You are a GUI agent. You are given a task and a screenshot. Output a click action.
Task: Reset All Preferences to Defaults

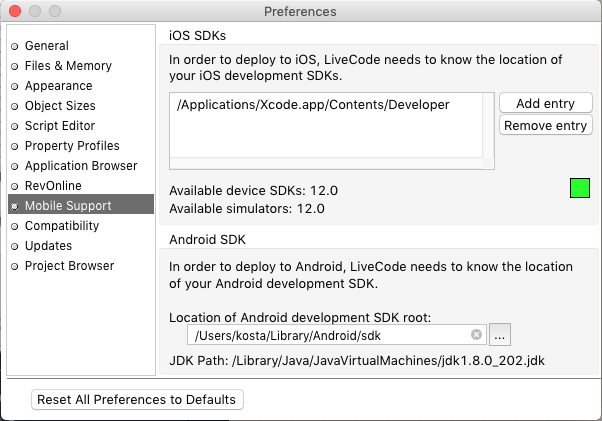(x=137, y=399)
